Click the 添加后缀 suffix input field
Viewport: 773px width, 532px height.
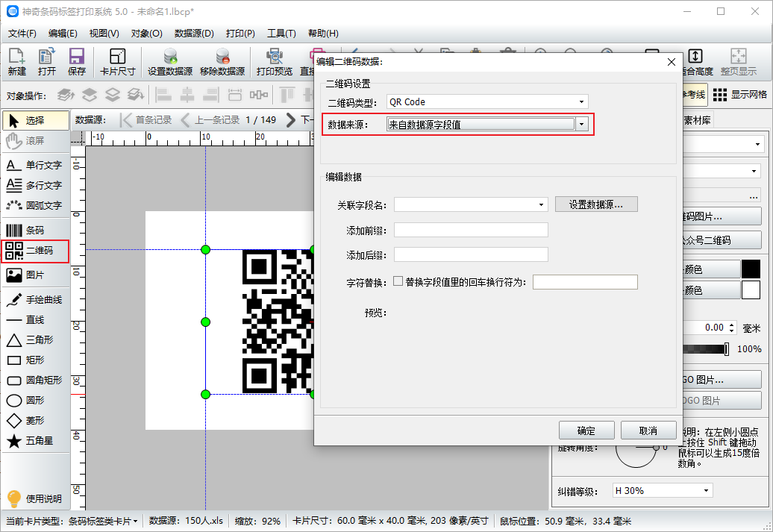point(471,254)
